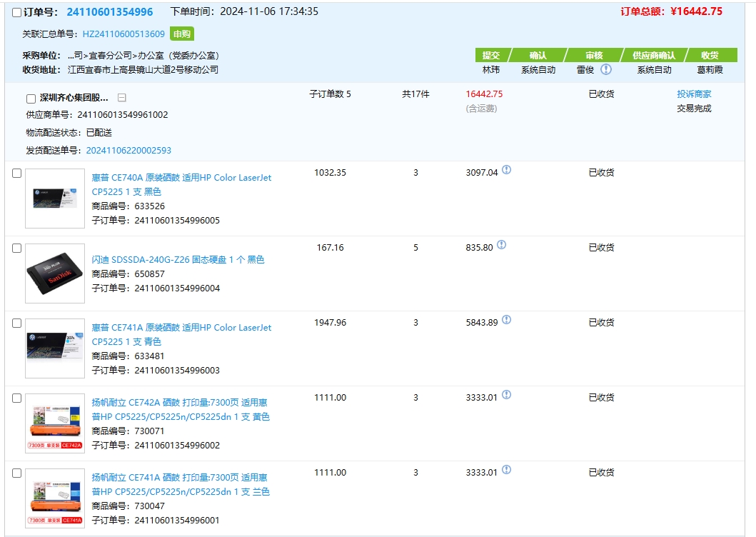Image resolution: width=756 pixels, height=537 pixels.
Task: Open the CE742A yellow cartridge thumbnail
Action: [x=55, y=423]
